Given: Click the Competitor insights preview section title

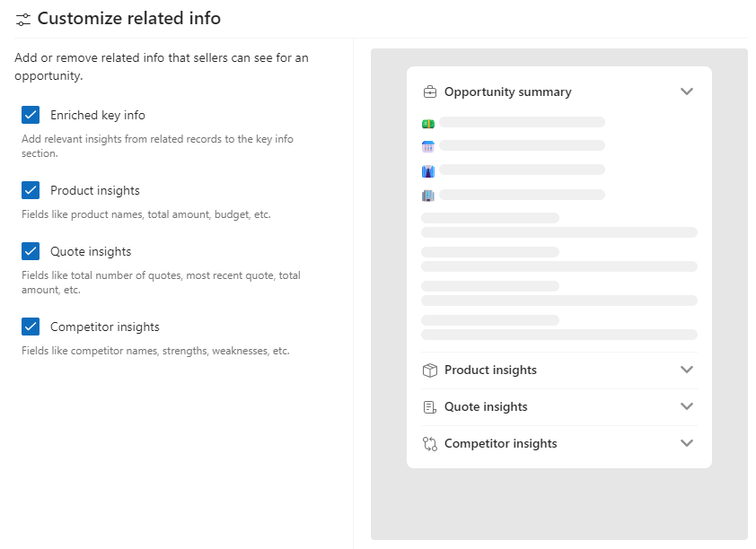Looking at the screenshot, I should point(500,443).
